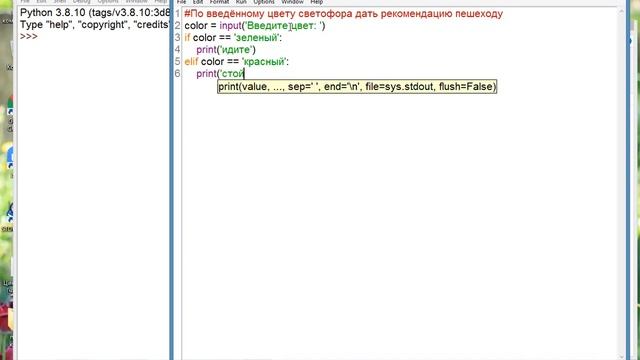Click line number 6 in the gutter
Viewport: 640px width, 360px height.
click(177, 73)
